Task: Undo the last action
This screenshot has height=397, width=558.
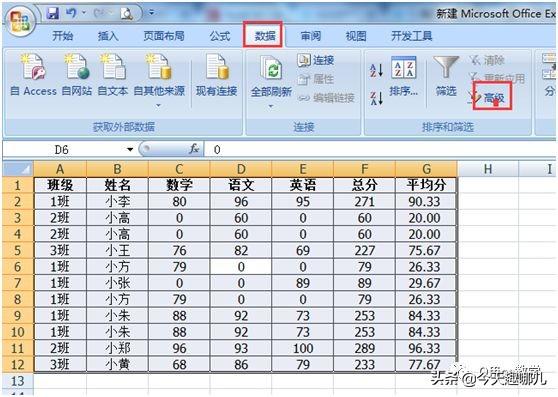Action: (x=71, y=14)
